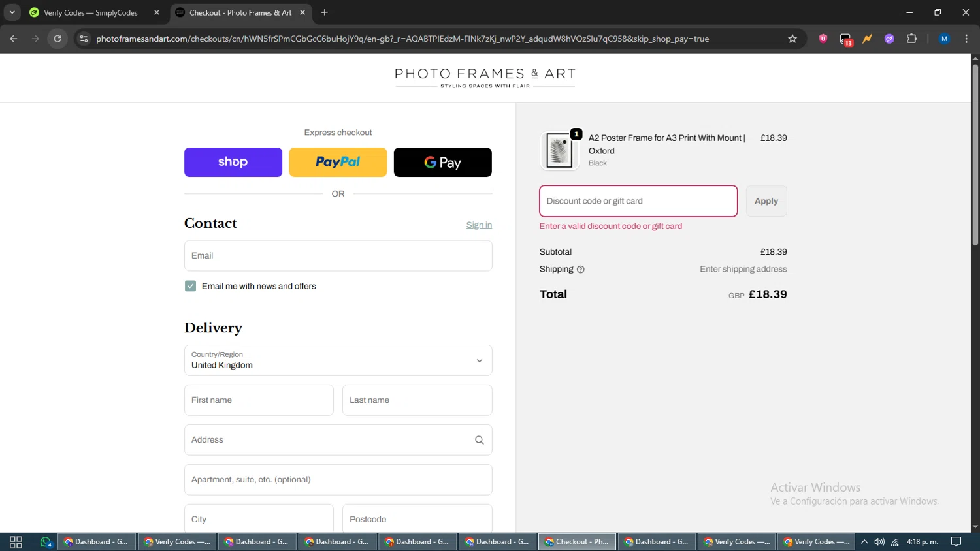Open the tab search dropdown arrow
Viewport: 980px width, 551px height.
tap(12, 12)
